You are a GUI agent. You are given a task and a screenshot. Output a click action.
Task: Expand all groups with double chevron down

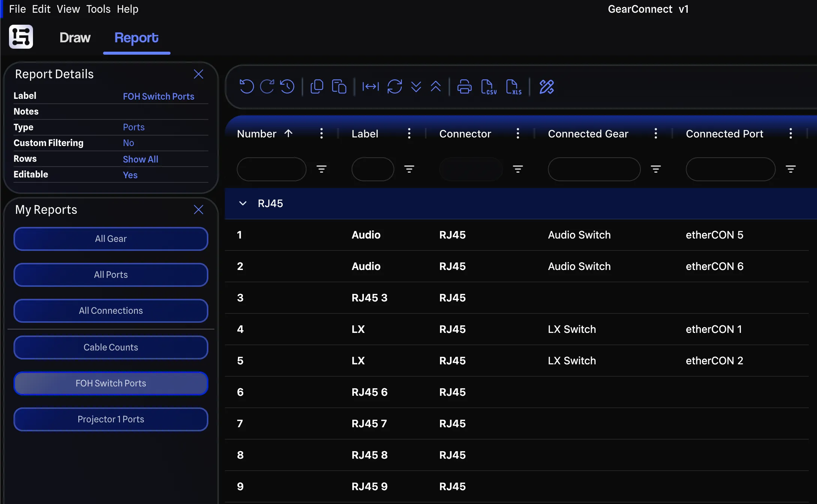tap(416, 86)
